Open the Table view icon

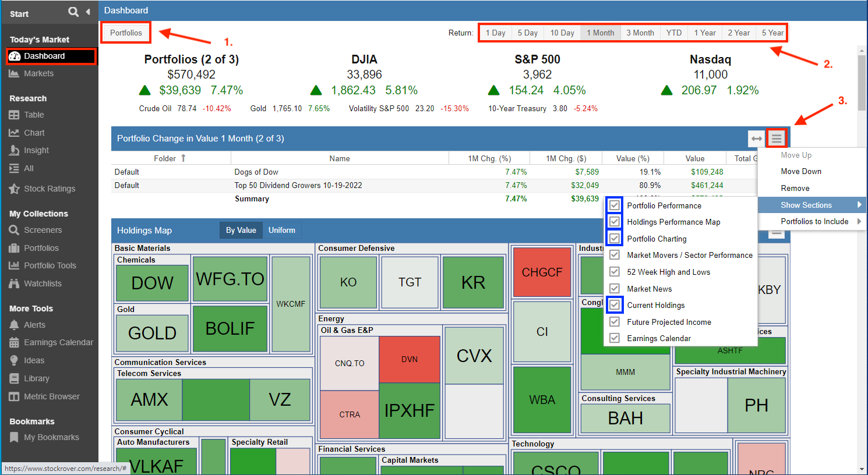pos(14,115)
